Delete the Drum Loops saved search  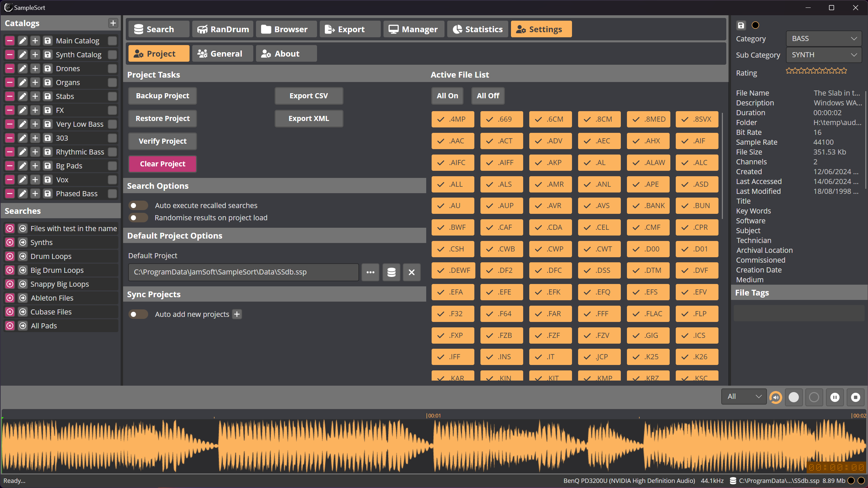pos(10,256)
